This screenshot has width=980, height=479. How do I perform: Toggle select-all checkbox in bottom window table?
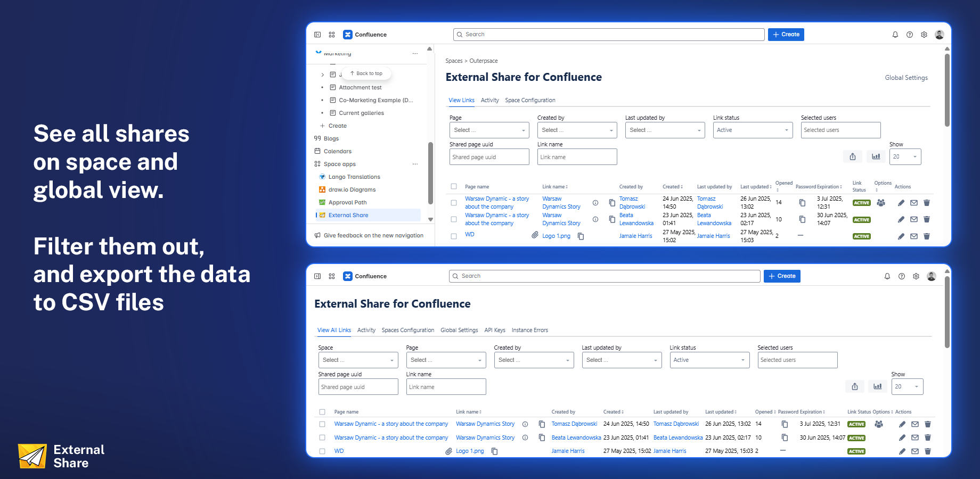(x=322, y=412)
